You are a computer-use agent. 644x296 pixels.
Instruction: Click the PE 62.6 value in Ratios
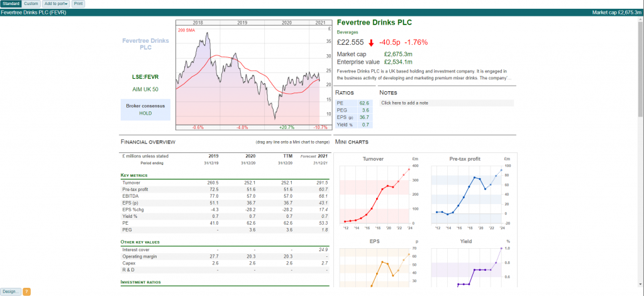(x=364, y=103)
